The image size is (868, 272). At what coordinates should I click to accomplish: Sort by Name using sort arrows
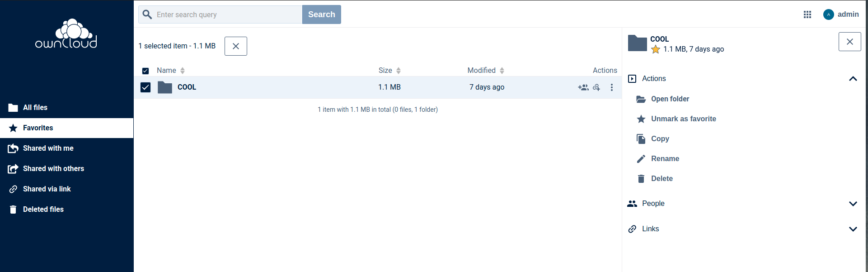pyautogui.click(x=183, y=71)
